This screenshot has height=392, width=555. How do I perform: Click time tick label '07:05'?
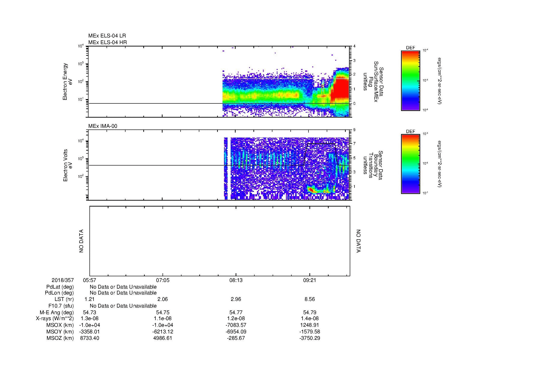[163, 280]
